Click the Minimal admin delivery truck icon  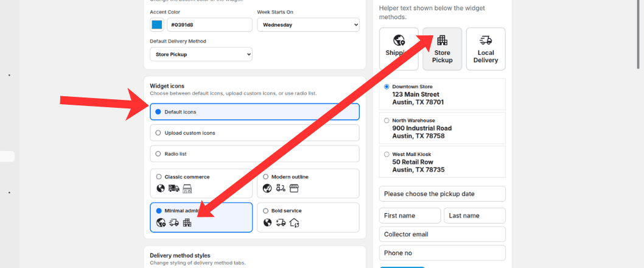[x=173, y=223]
